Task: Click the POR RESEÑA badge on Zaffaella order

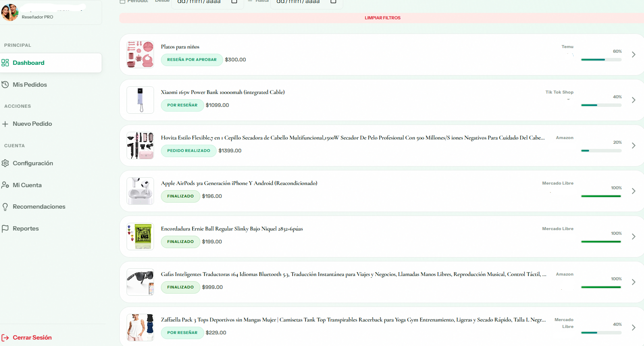Action: coord(182,333)
